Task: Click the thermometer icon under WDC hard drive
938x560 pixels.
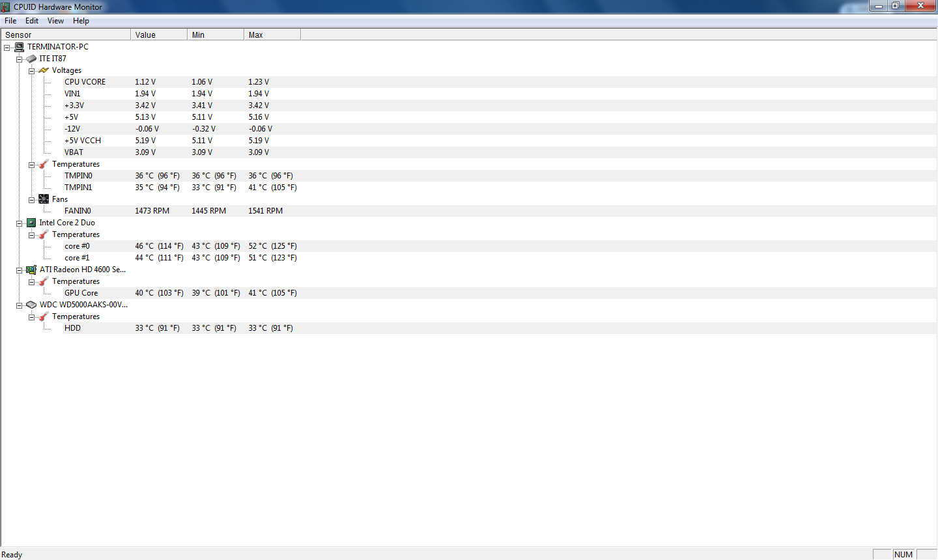Action: 44,316
